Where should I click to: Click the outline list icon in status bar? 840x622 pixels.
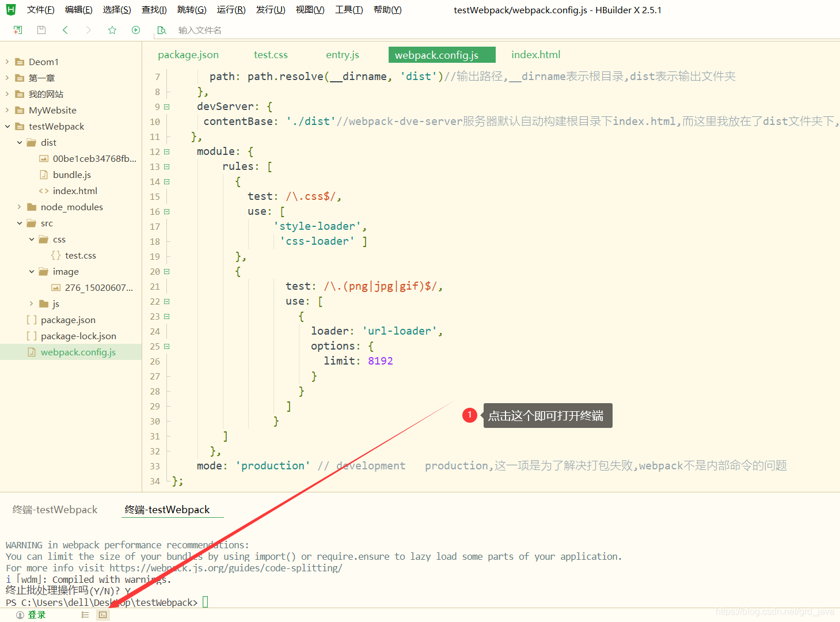(85, 615)
